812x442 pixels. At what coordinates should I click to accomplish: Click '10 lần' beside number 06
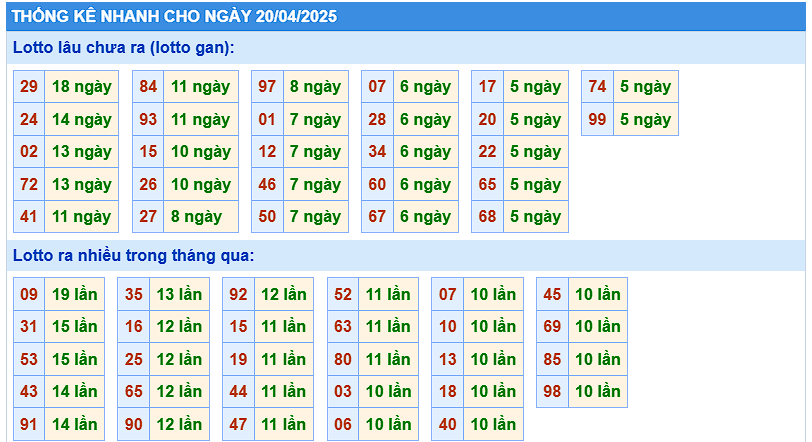[x=388, y=424]
